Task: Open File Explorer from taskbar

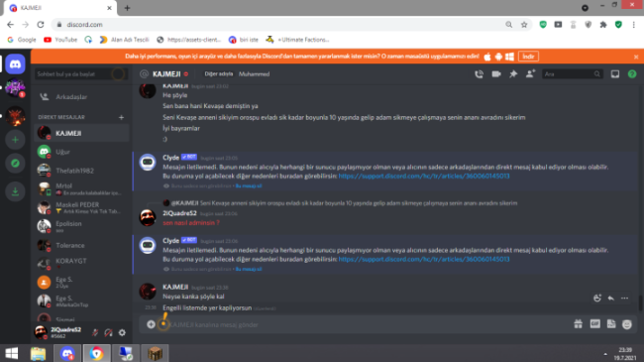Action: [x=39, y=353]
